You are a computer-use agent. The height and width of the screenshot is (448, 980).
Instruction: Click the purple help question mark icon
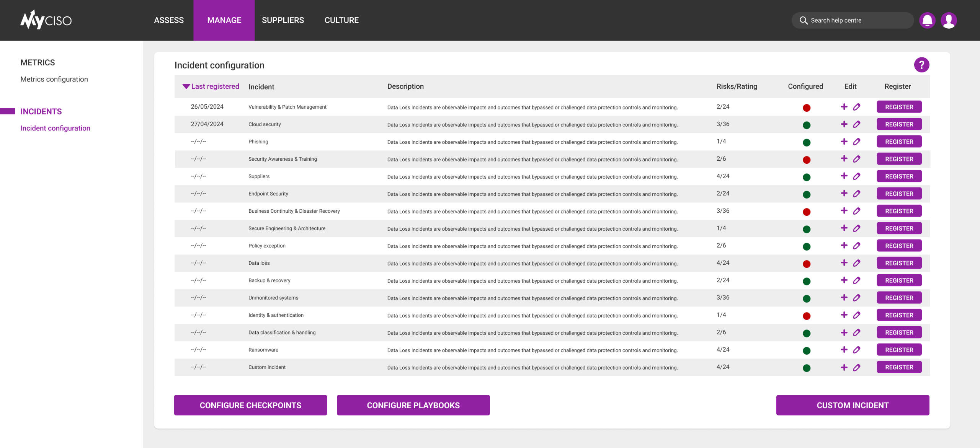(x=921, y=65)
